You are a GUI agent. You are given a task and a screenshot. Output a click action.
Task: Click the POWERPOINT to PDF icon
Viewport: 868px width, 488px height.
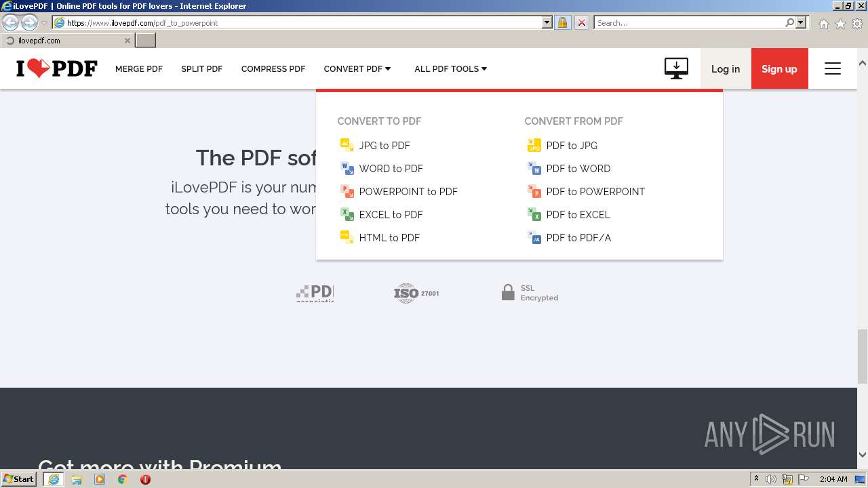[347, 191]
